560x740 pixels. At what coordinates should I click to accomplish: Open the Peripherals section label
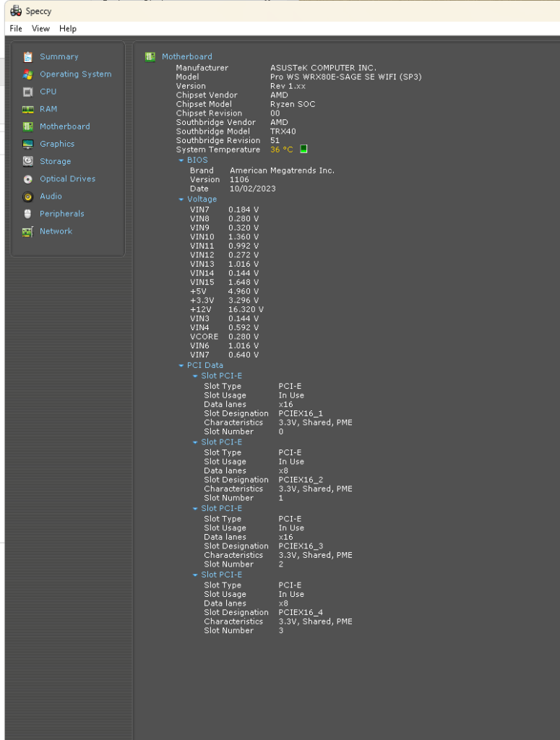coord(62,214)
